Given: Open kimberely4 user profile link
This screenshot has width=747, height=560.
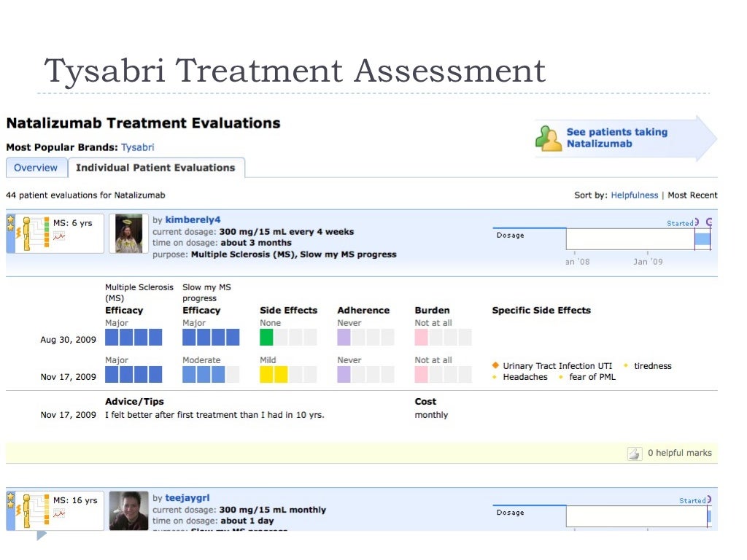Looking at the screenshot, I should pos(193,220).
